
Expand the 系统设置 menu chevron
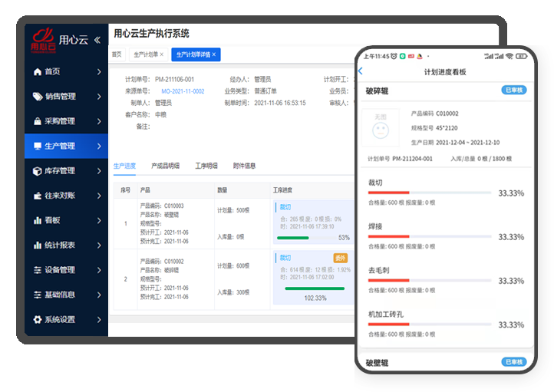coord(99,320)
